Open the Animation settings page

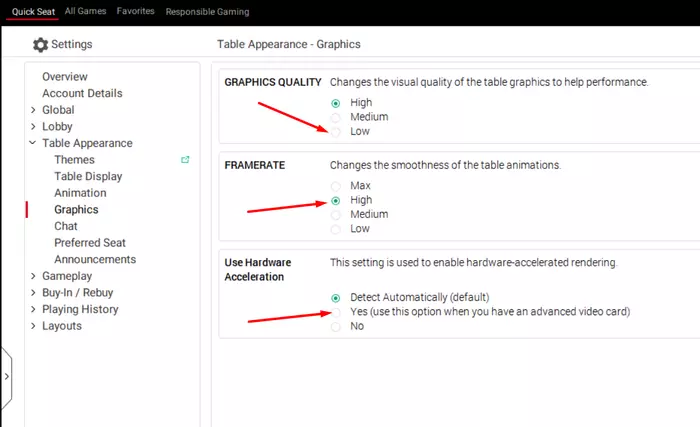(x=80, y=193)
